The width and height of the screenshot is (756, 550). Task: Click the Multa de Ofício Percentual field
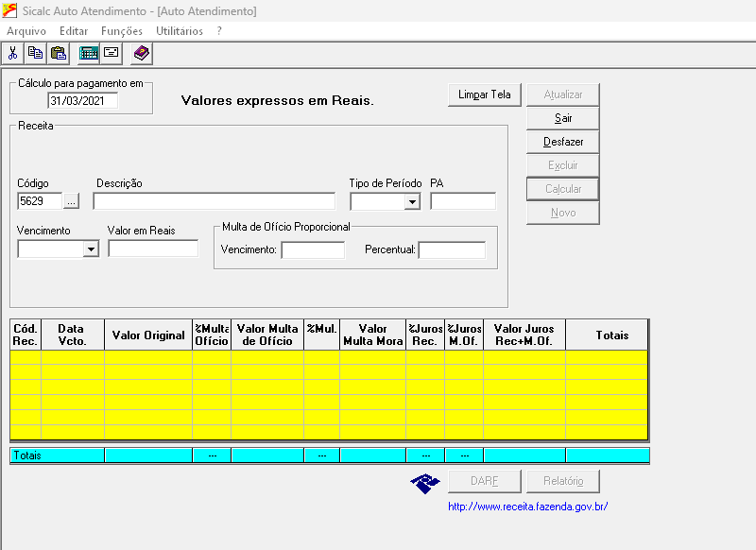point(452,250)
